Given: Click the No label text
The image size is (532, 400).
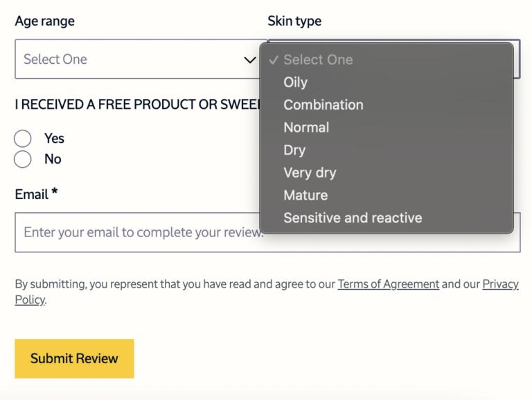Looking at the screenshot, I should (53, 159).
